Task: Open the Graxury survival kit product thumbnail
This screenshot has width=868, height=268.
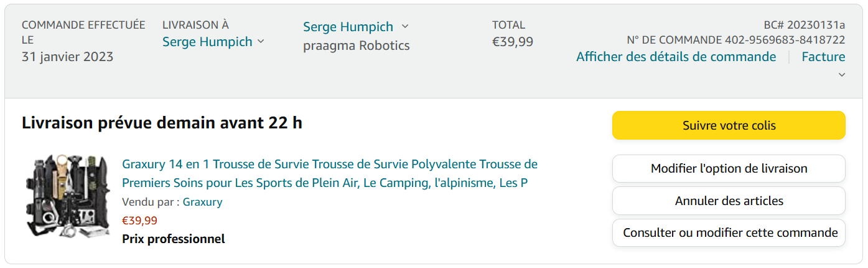Action: [67, 195]
